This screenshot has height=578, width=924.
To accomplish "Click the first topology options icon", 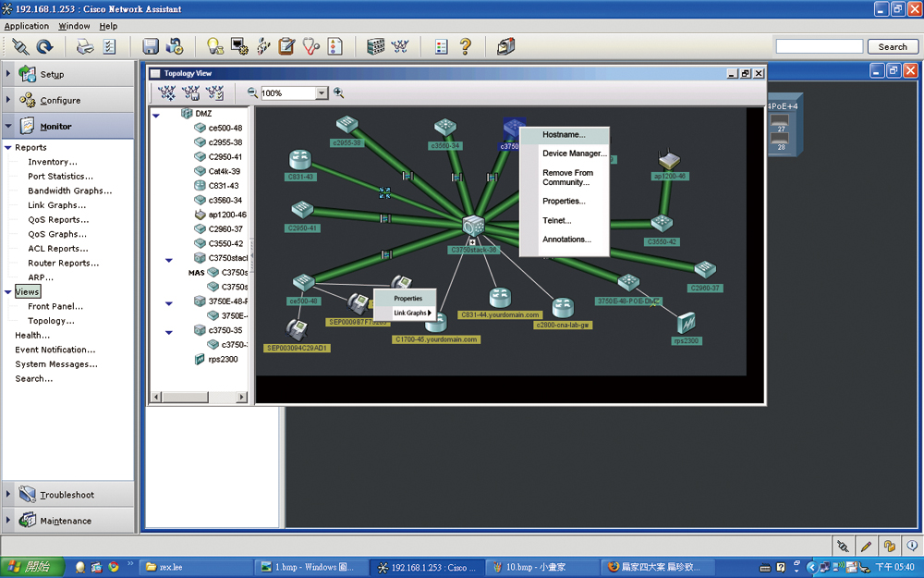I will pyautogui.click(x=166, y=92).
